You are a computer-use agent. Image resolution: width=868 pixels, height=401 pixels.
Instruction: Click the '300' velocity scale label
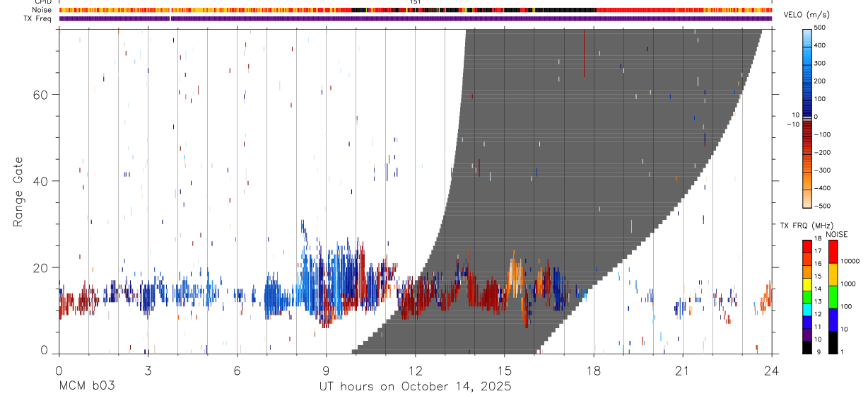point(820,63)
